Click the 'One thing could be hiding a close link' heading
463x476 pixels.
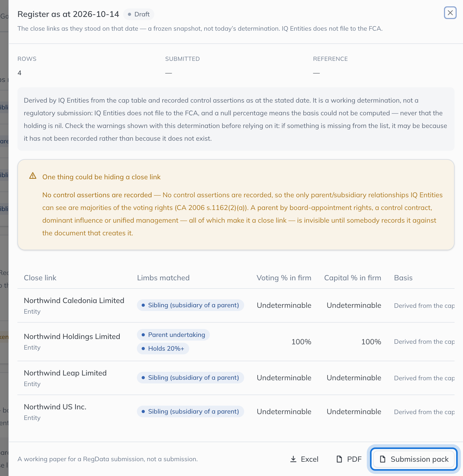tap(101, 177)
